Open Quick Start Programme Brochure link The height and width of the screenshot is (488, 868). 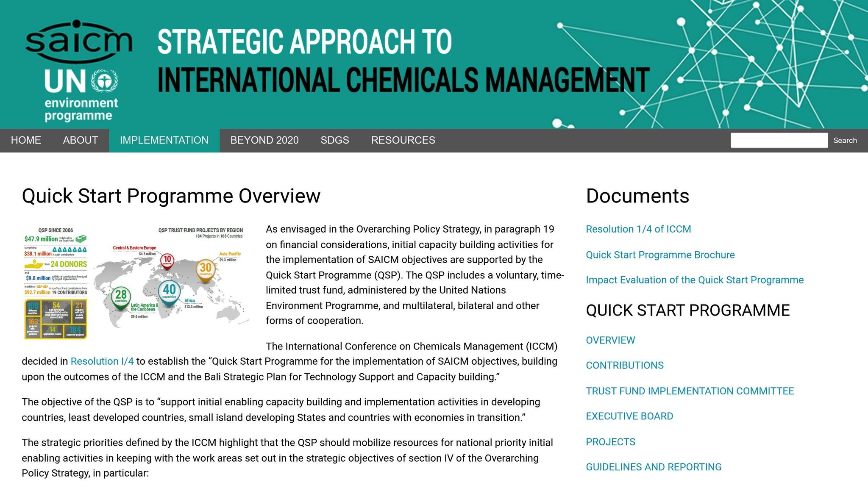point(660,255)
